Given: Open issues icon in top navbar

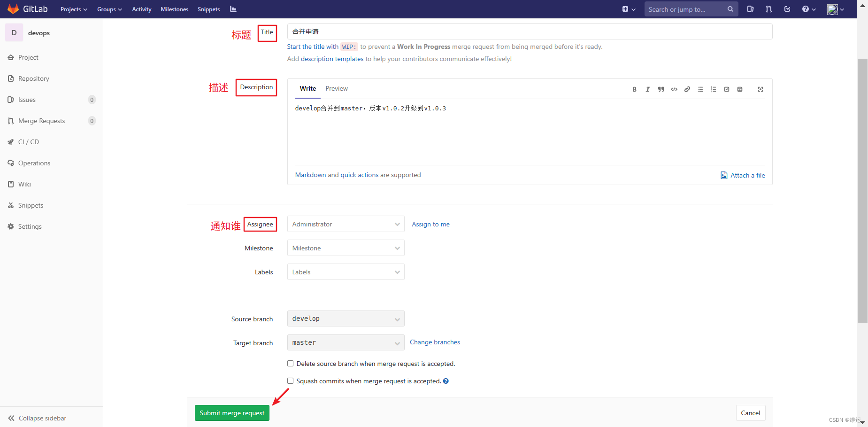Looking at the screenshot, I should pos(750,9).
